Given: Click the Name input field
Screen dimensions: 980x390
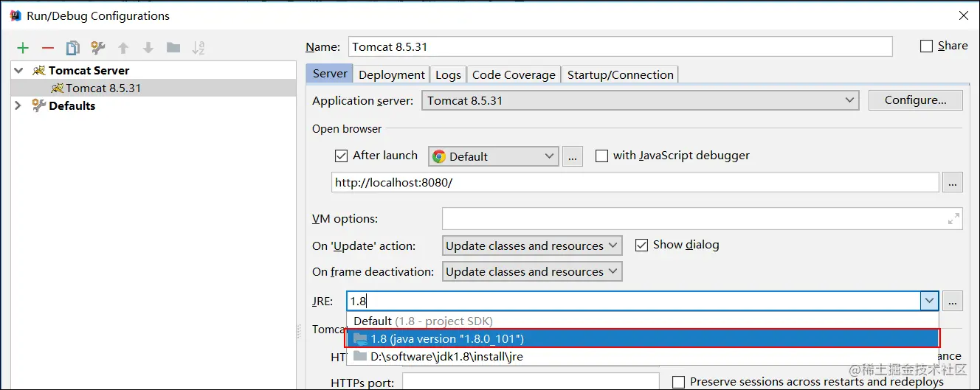Looking at the screenshot, I should tap(620, 46).
